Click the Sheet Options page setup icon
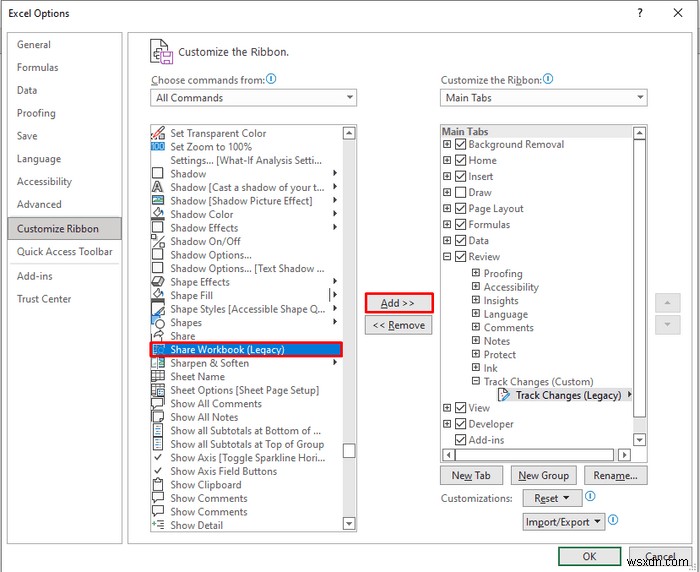Viewport: 700px width, 572px height. coord(158,390)
